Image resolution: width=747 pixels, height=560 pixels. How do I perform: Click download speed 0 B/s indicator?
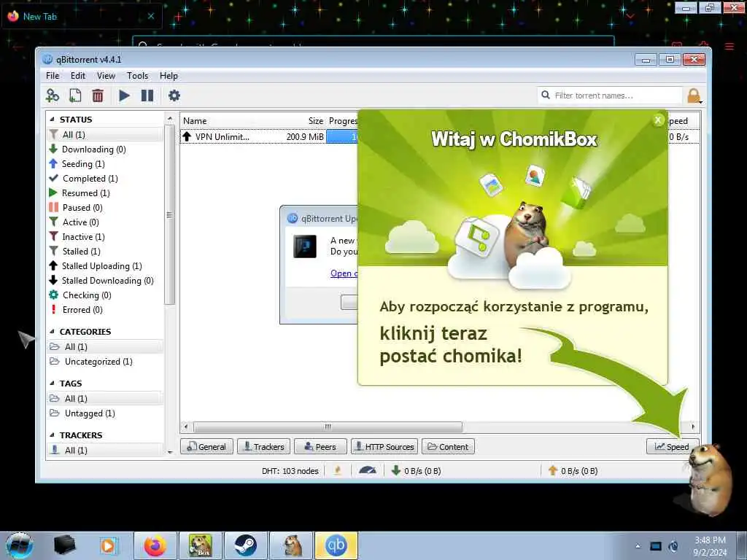[x=416, y=471]
